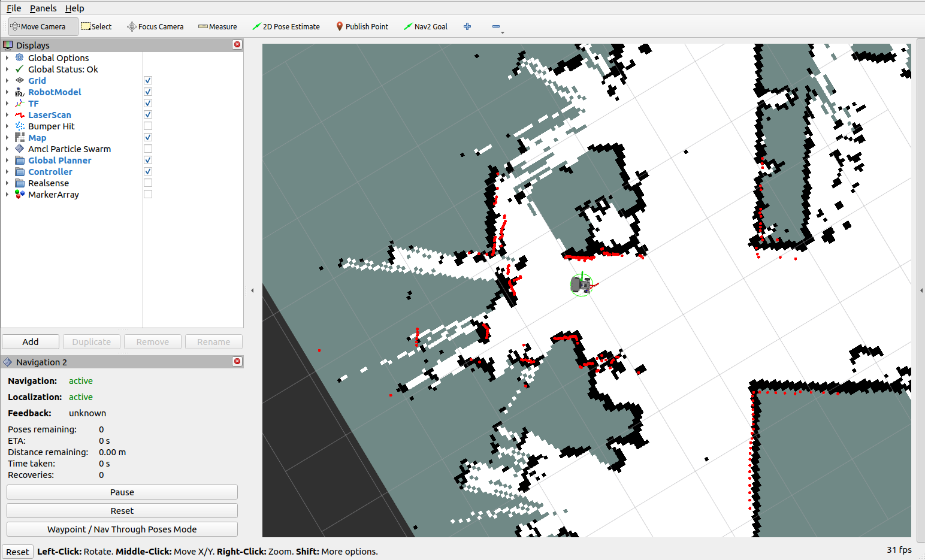
Task: Expand the Realsense group
Action: [x=7, y=183]
